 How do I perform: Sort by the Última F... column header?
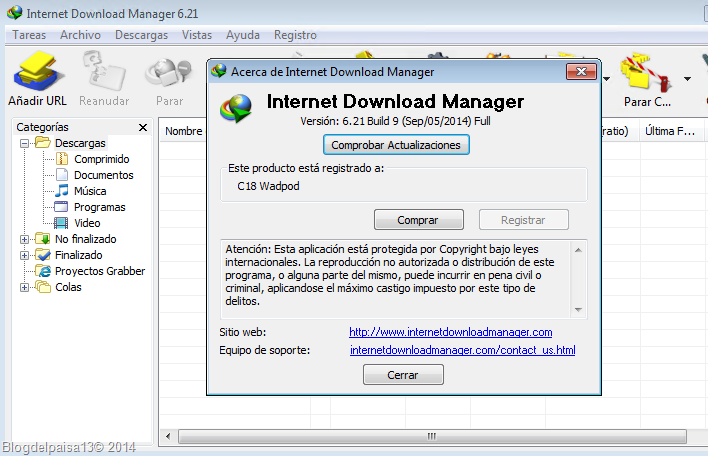point(671,131)
